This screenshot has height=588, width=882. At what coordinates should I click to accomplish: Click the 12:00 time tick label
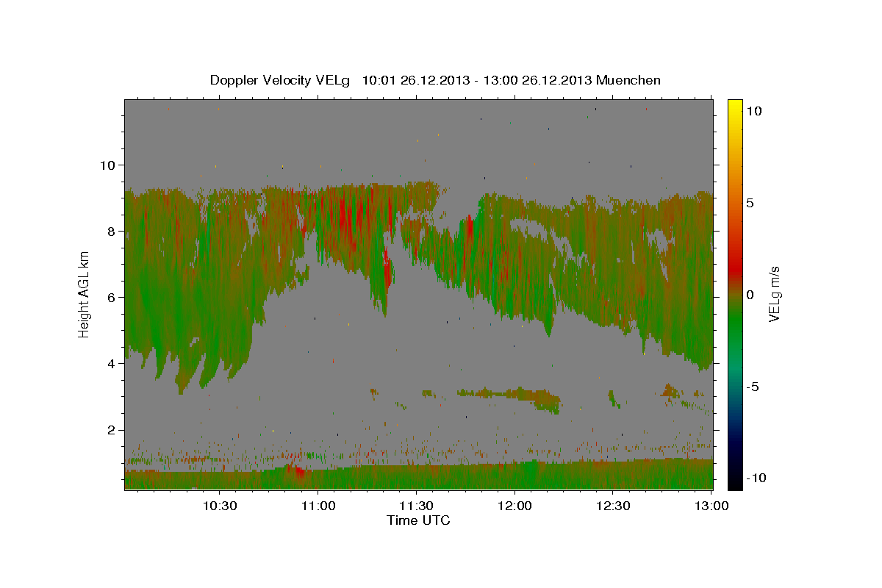[x=514, y=506]
